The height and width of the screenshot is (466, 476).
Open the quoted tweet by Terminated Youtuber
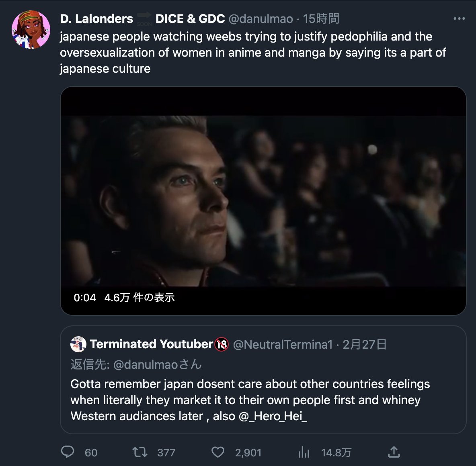point(263,400)
